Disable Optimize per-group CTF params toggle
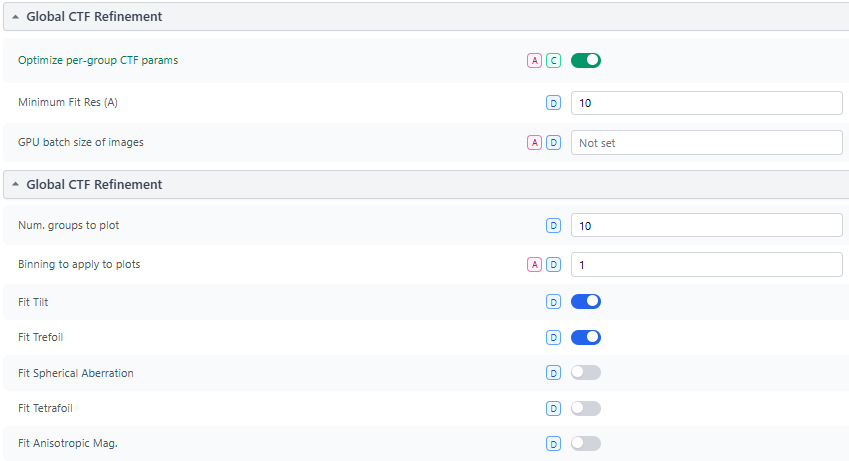 tap(585, 61)
